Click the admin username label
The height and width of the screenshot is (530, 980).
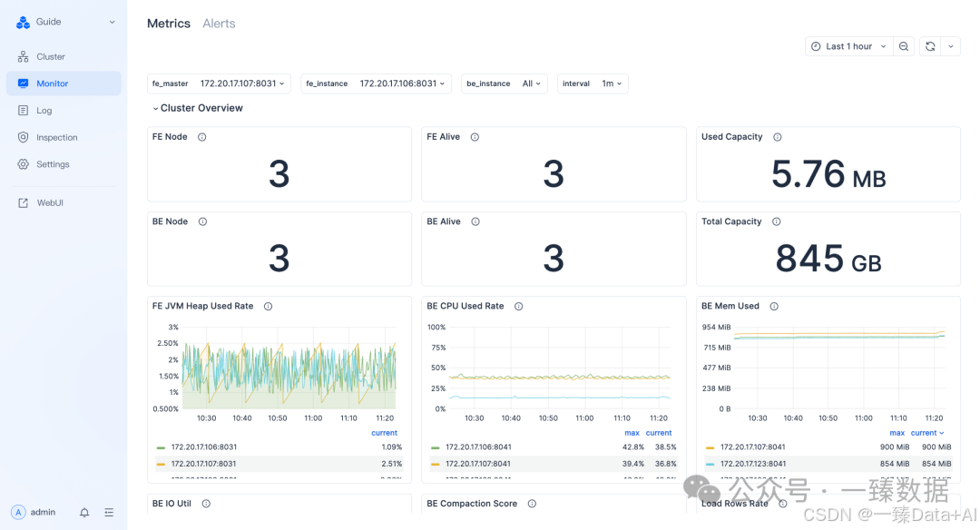44,513
